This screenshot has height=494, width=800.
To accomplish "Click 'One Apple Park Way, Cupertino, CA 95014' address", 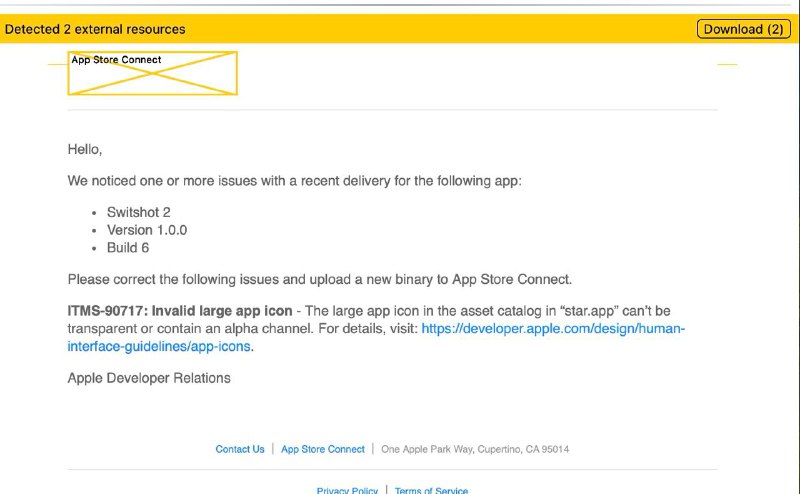I will (x=475, y=449).
